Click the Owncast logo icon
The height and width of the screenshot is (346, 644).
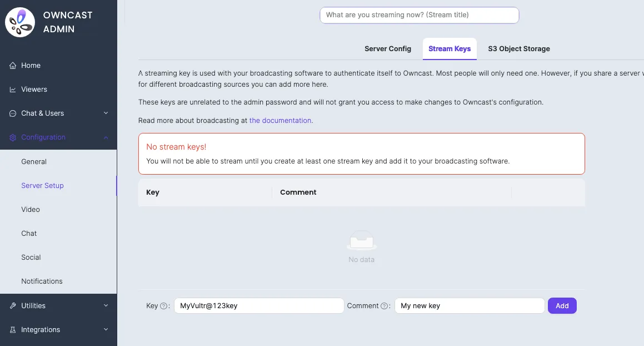(x=19, y=22)
